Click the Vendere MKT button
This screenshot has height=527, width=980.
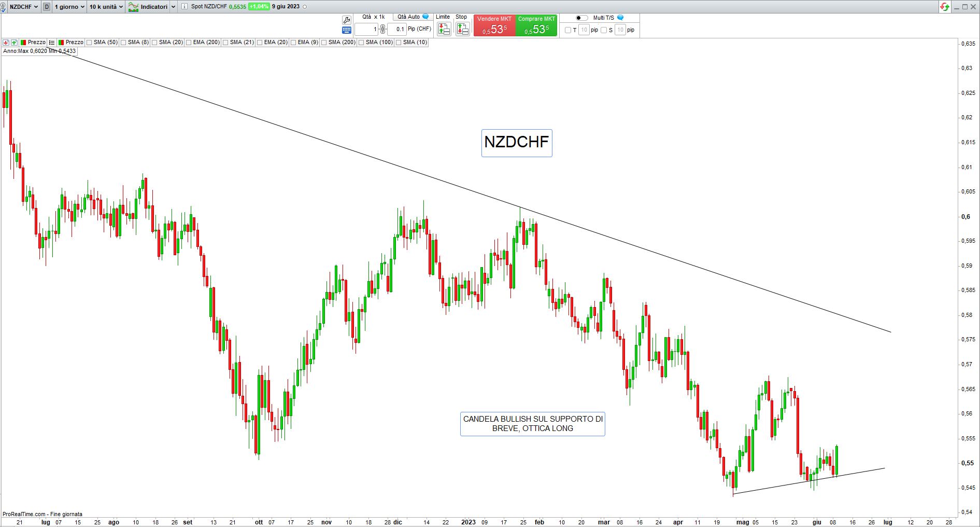(x=494, y=25)
